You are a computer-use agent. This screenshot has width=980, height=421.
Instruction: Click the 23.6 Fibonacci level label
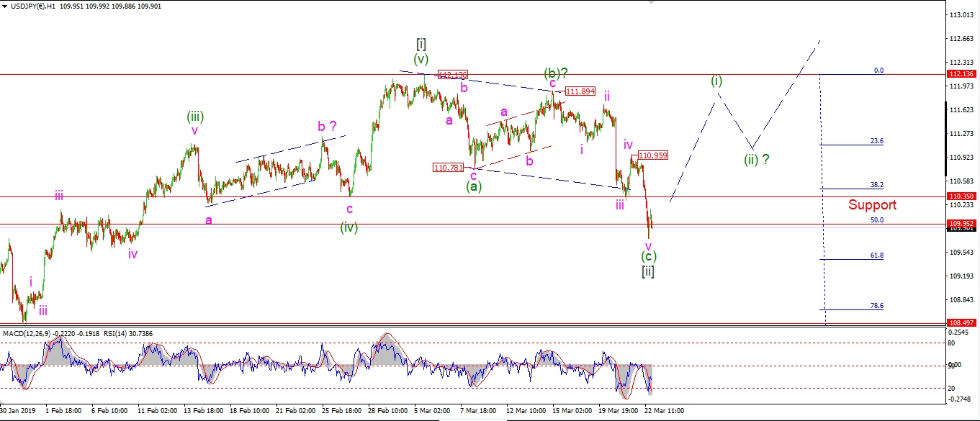click(876, 141)
